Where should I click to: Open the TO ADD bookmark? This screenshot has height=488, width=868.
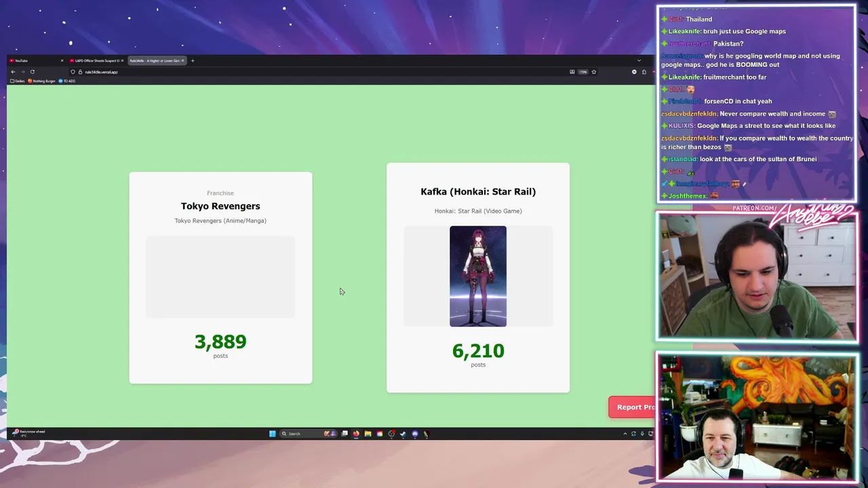pyautogui.click(x=67, y=81)
